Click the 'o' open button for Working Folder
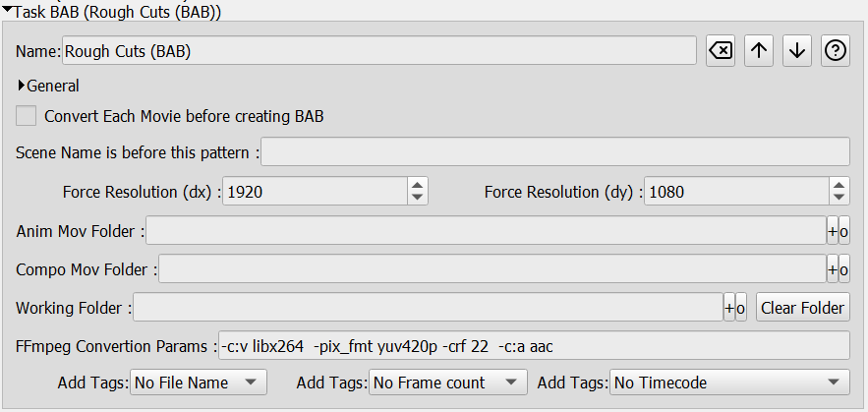 [740, 308]
